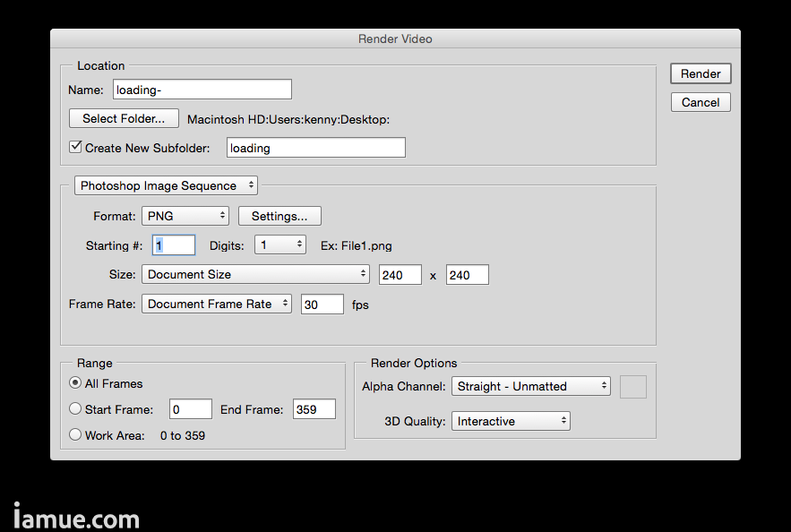Open the Alpha Channel Straight - Unmatted dropdown
This screenshot has height=532, width=791.
pyautogui.click(x=530, y=386)
